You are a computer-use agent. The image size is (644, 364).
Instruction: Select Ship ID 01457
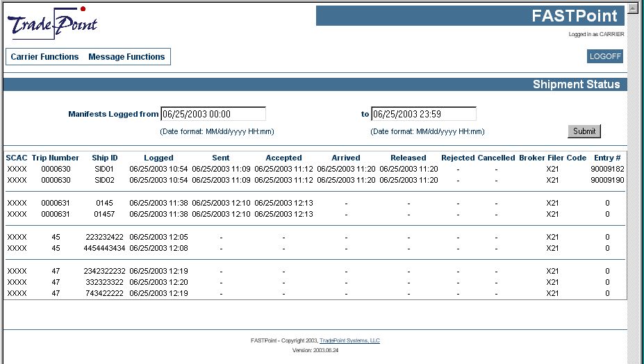[105, 214]
